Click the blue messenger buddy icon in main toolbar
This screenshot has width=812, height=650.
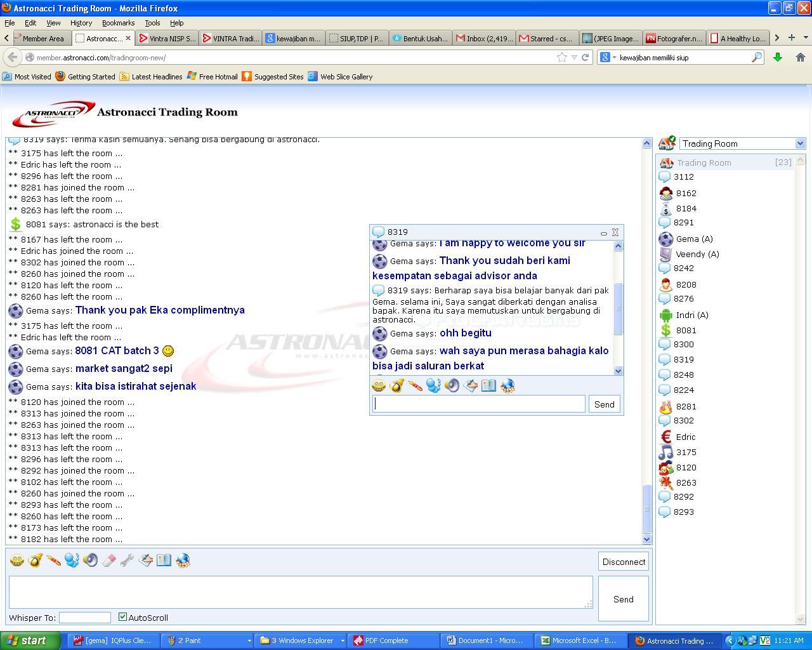[x=72, y=560]
